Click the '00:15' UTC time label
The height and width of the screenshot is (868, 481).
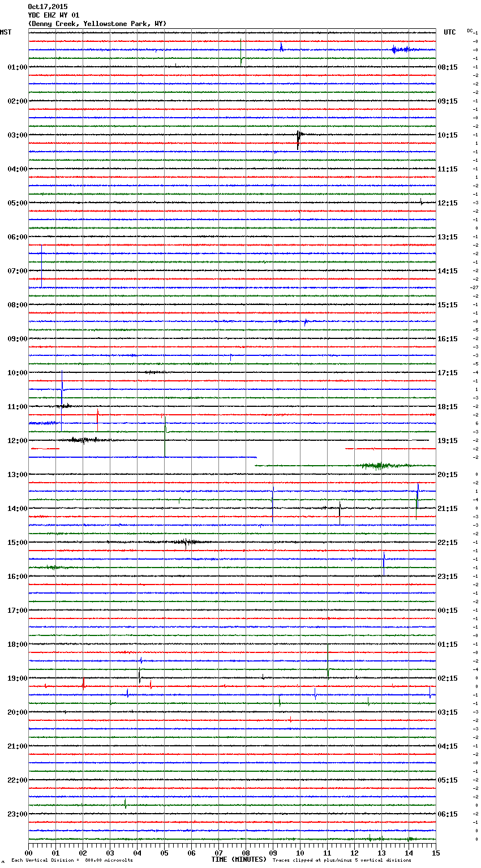point(448,611)
